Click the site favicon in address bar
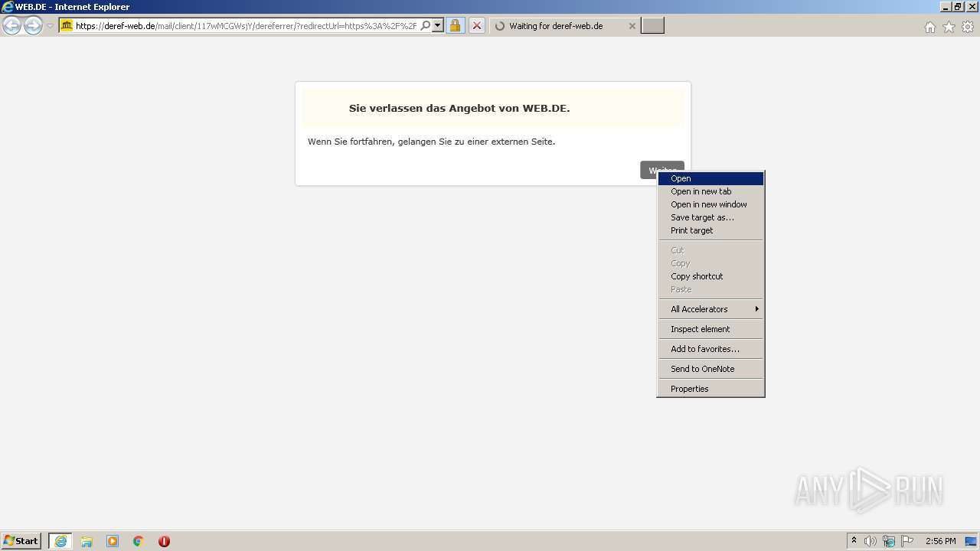 pos(67,25)
